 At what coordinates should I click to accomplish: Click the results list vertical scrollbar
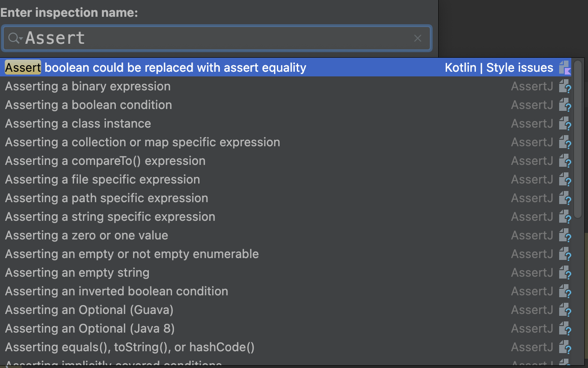point(578,140)
